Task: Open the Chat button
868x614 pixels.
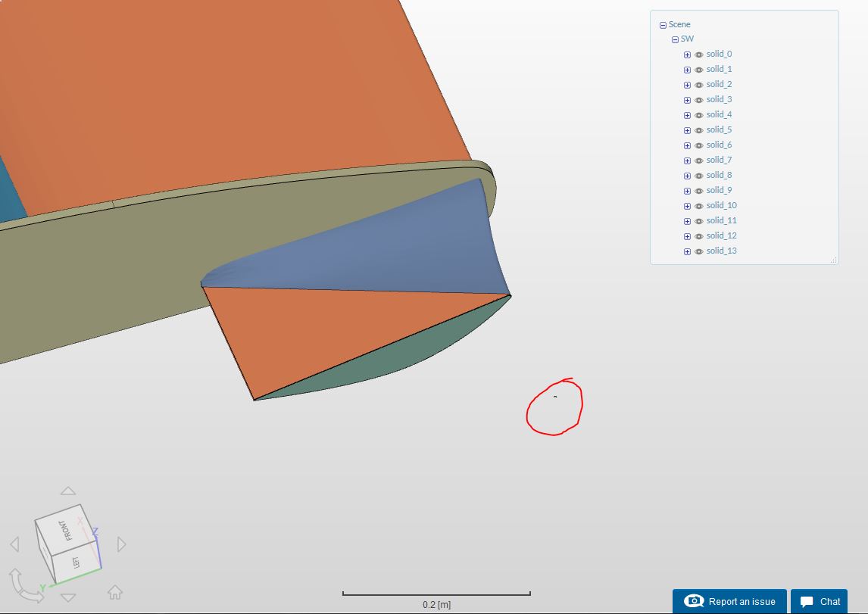Action: click(820, 601)
